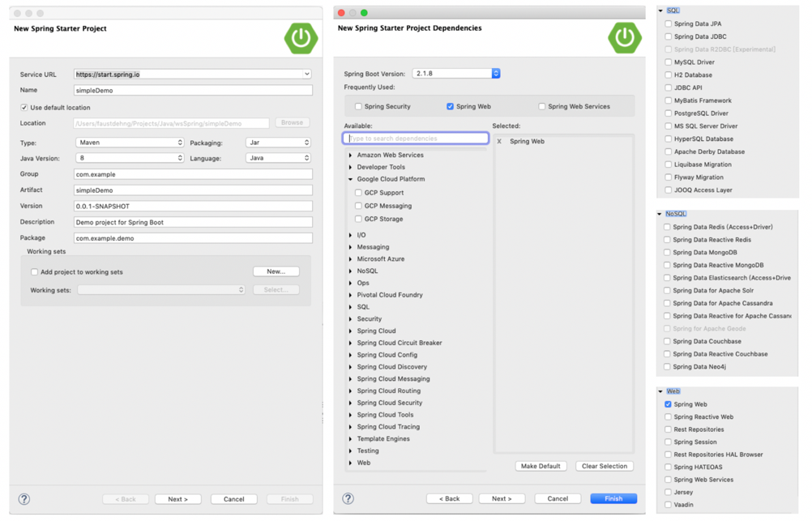
Task: Check Spring Reactive Web option
Action: point(668,417)
